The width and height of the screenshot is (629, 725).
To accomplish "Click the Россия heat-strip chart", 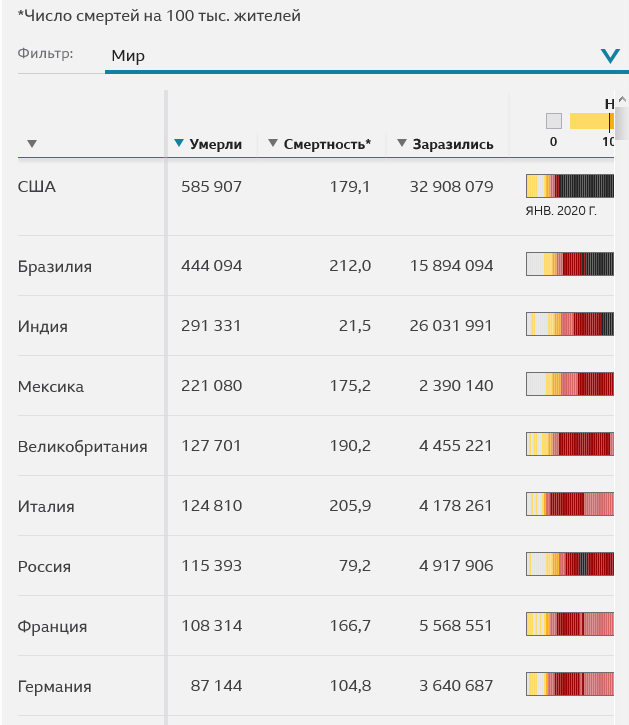I will coord(570,565).
